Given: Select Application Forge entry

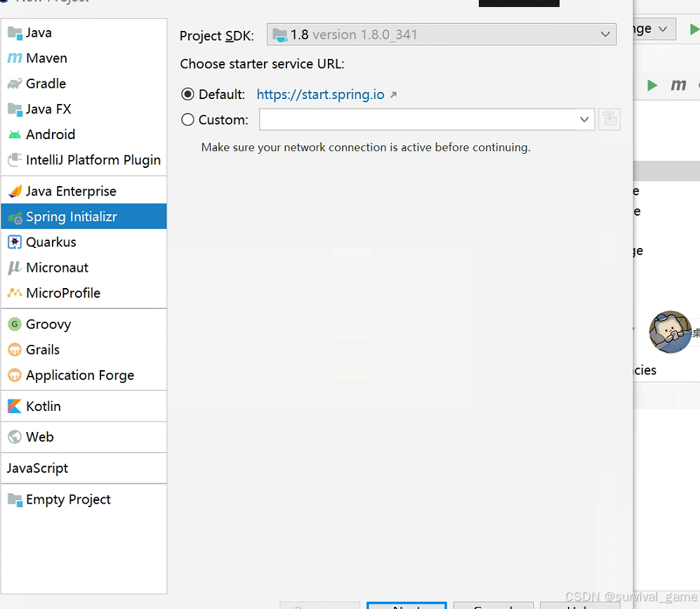Looking at the screenshot, I should pos(84,375).
